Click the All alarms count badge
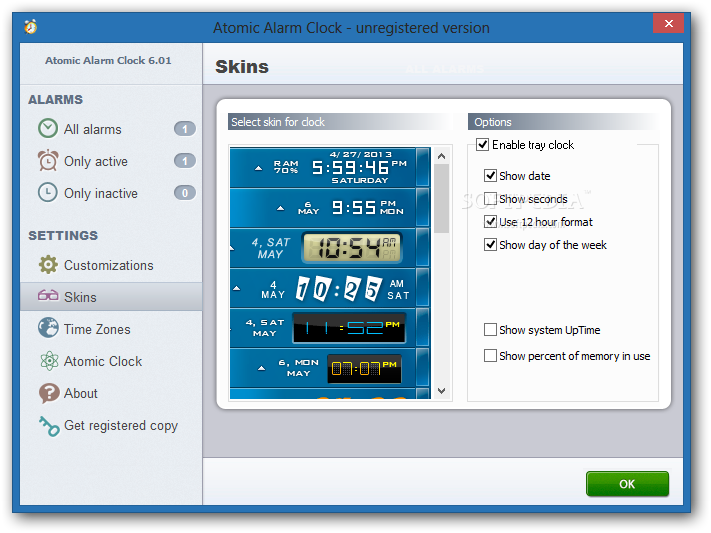The image size is (711, 533). [x=185, y=129]
